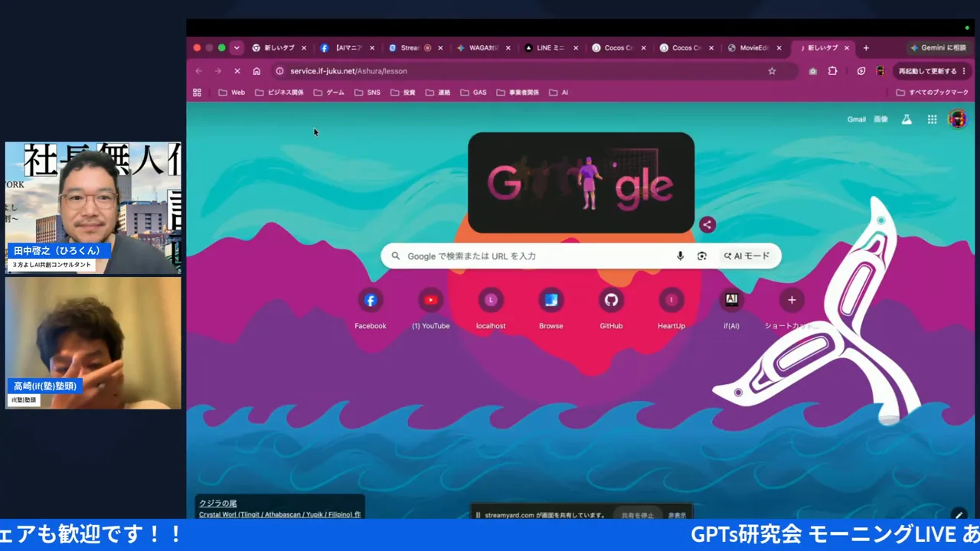Start voice search with microphone icon

point(680,256)
